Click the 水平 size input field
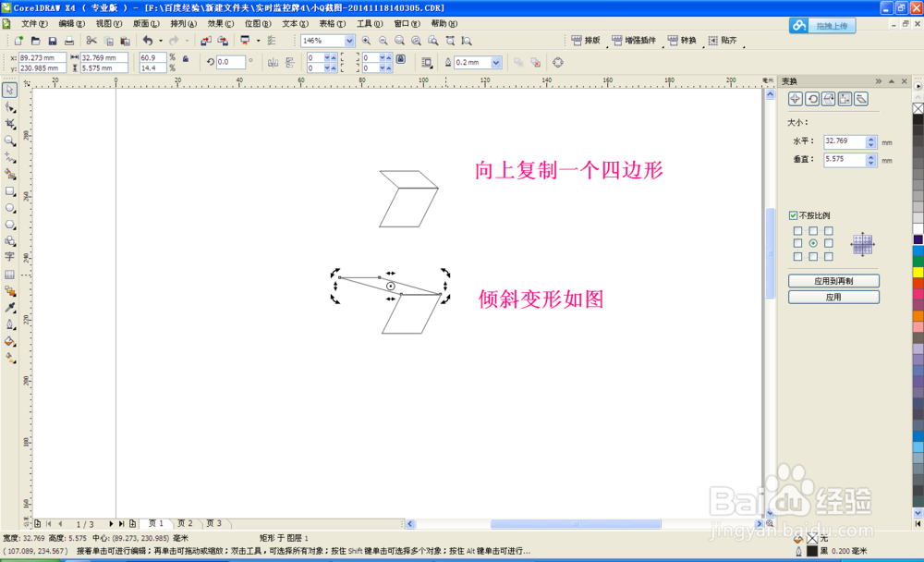The height and width of the screenshot is (562, 924). click(x=845, y=140)
